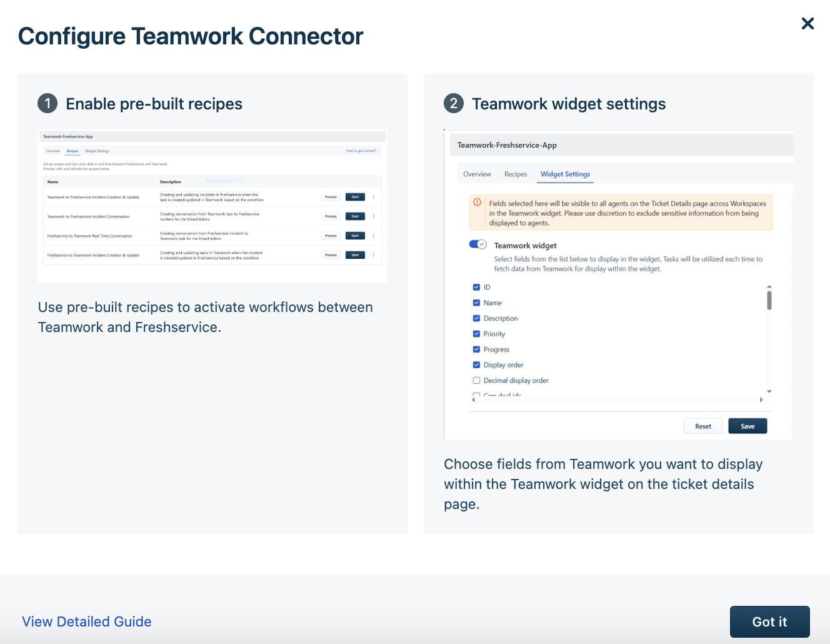Start the Teamwork to Freshservice Incident Creation recipe
The width and height of the screenshot is (830, 644).
(355, 197)
